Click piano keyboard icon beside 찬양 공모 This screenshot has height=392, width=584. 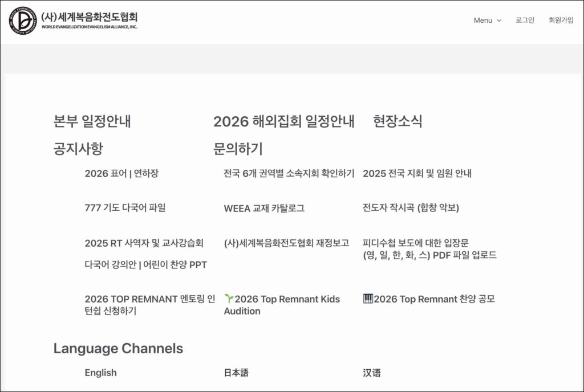pos(368,299)
